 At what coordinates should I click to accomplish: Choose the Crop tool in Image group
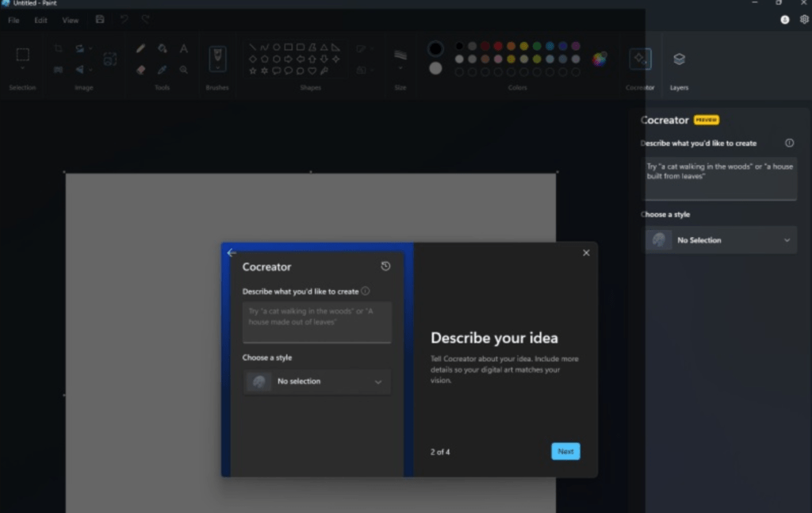58,48
